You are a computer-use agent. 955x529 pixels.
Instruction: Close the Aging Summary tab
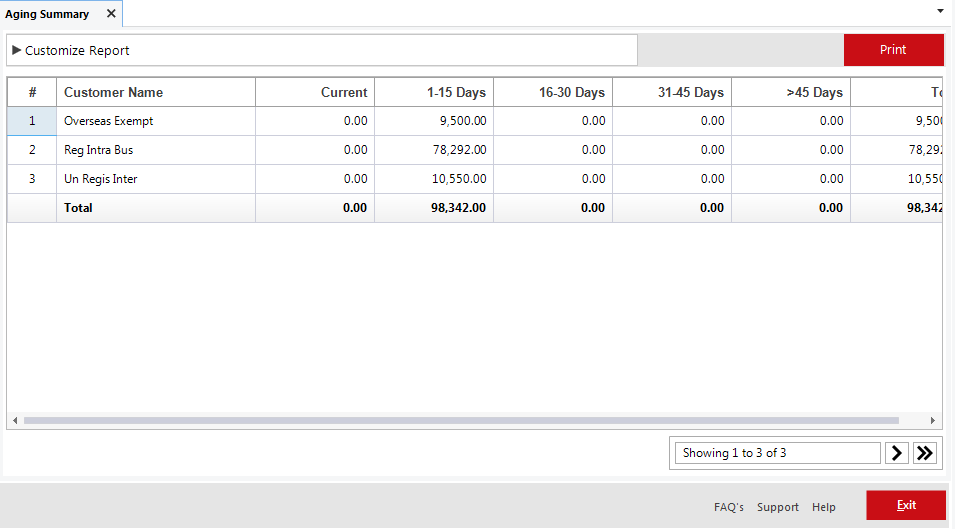(111, 13)
